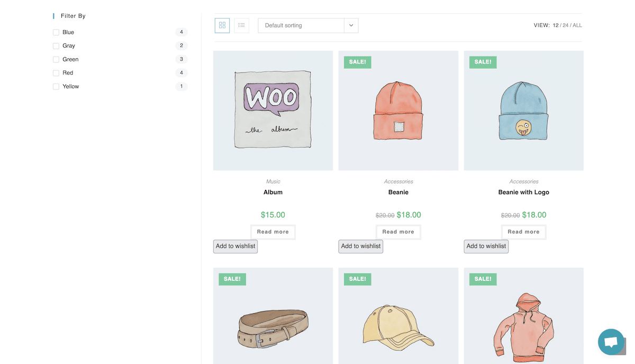Image resolution: width=635 pixels, height=364 pixels.
Task: Add Beanie to wishlist
Action: [x=361, y=247]
